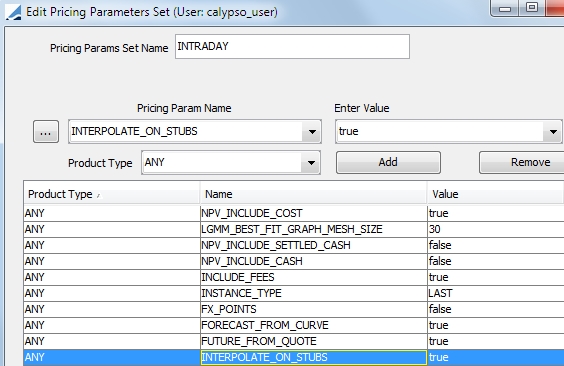Select the FORECAST_FROM_CURVE name cell
Screen dimensions: 564x366
tap(314, 325)
